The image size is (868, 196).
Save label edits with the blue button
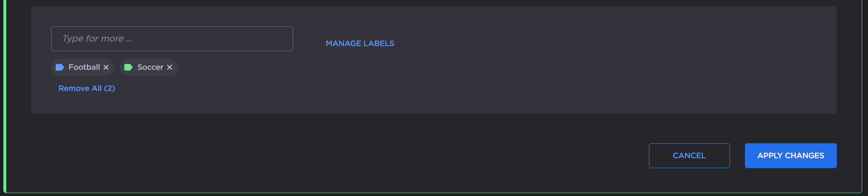point(790,156)
